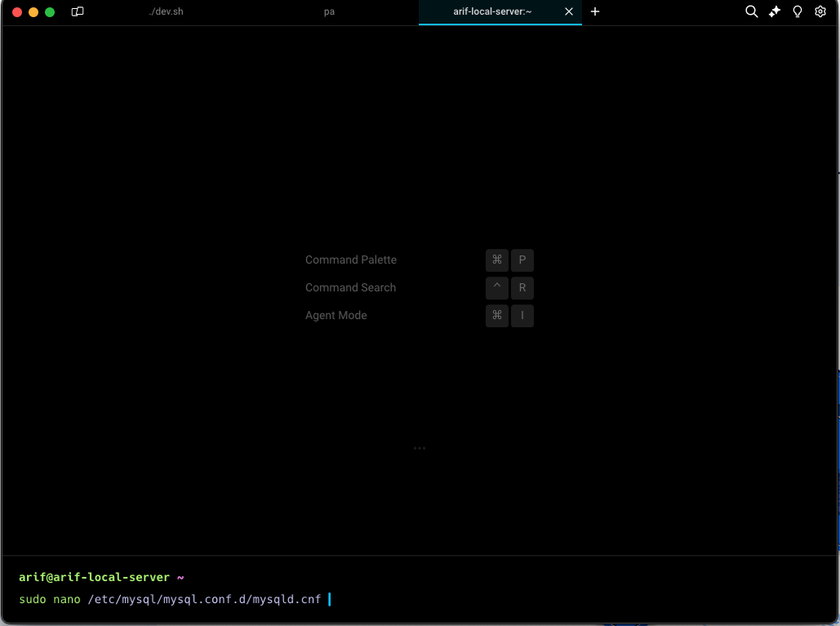Select the arif-local-server:~ tab
The image size is (840, 626).
coord(492,11)
